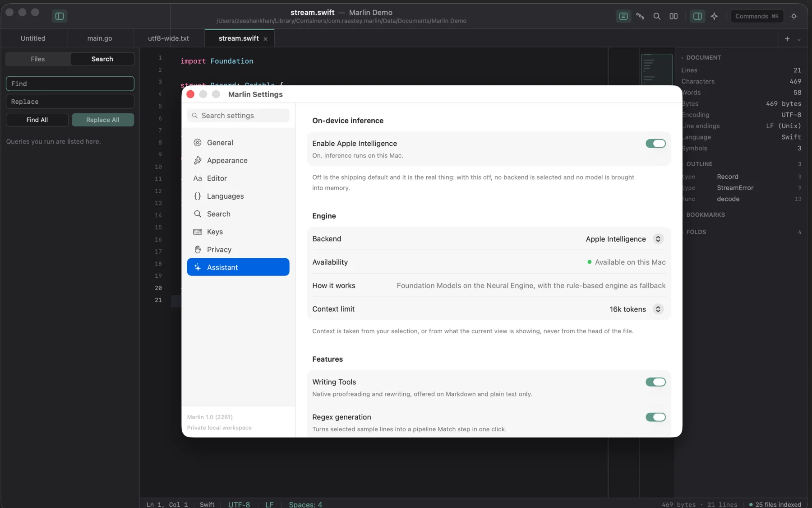Click the Availability status value
The height and width of the screenshot is (508, 812).
pos(627,262)
